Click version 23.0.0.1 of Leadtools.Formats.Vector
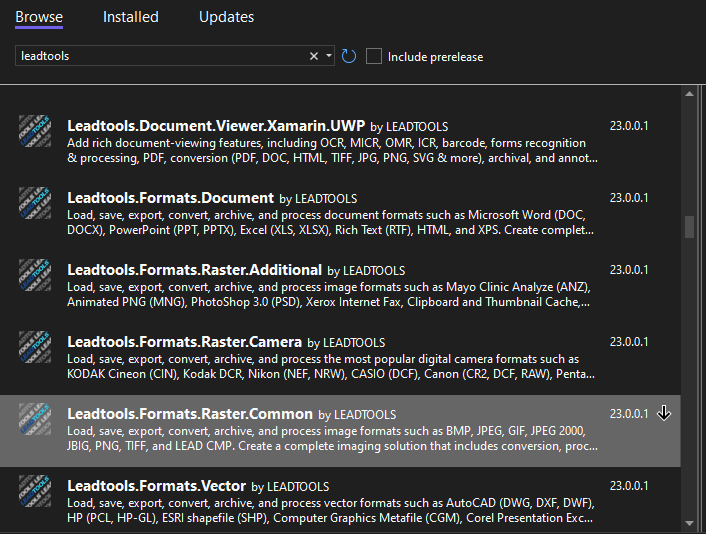The image size is (706, 534). click(x=629, y=486)
